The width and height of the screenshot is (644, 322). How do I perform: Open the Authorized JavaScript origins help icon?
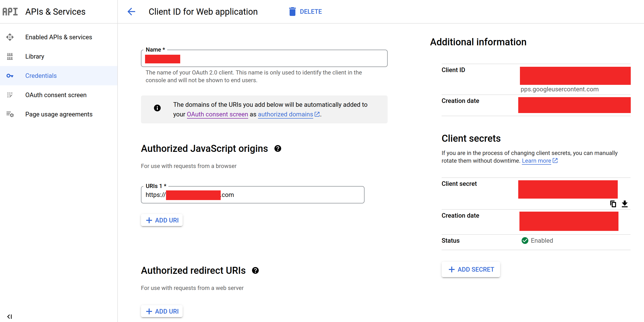[x=278, y=148]
